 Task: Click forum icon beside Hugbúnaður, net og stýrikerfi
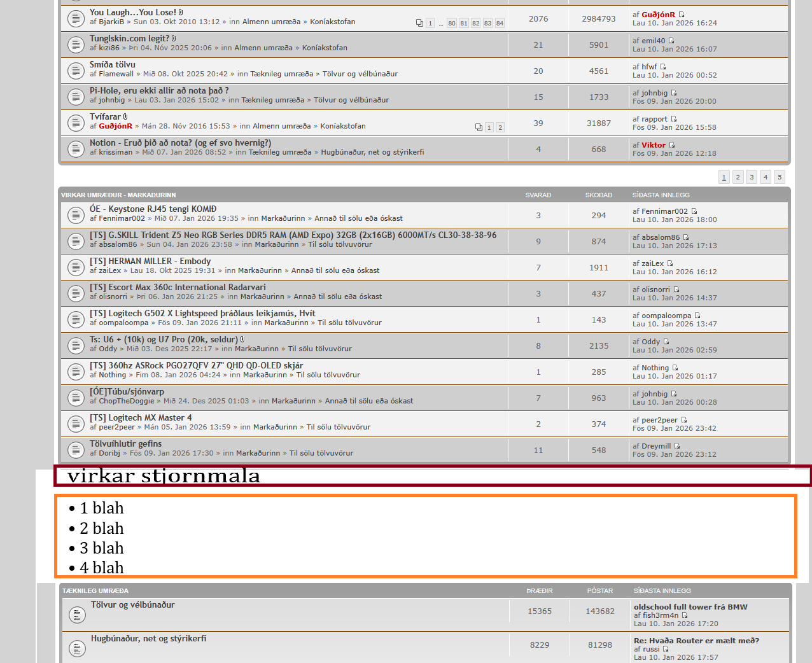coord(77,648)
